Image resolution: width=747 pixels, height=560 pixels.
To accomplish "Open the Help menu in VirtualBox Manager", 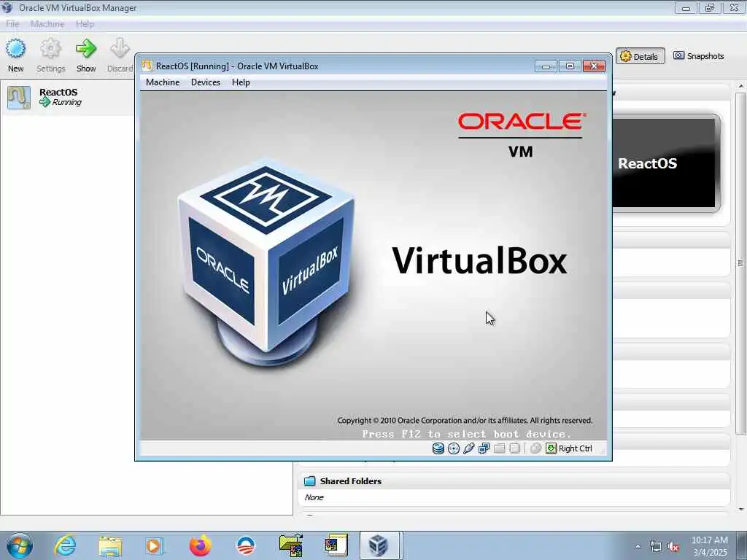I will point(85,24).
